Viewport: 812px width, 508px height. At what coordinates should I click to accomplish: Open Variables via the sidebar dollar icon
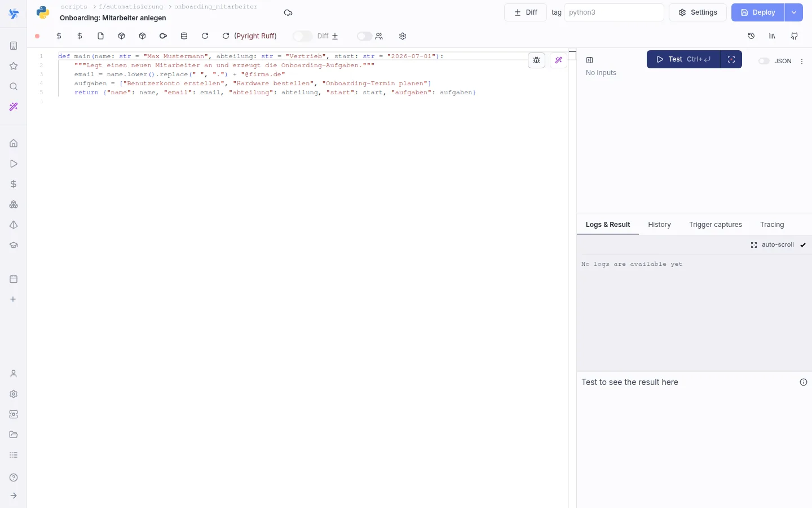coord(14,184)
